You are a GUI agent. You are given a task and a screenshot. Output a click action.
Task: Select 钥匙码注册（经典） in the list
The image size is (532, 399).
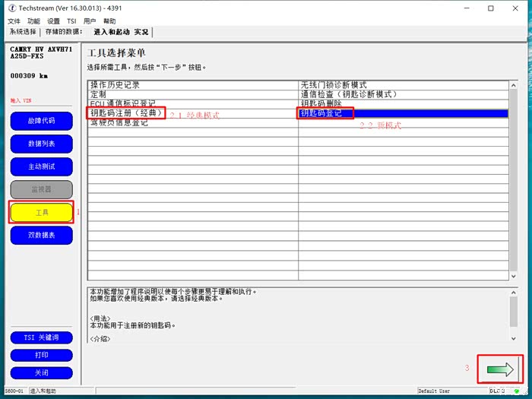click(x=126, y=113)
